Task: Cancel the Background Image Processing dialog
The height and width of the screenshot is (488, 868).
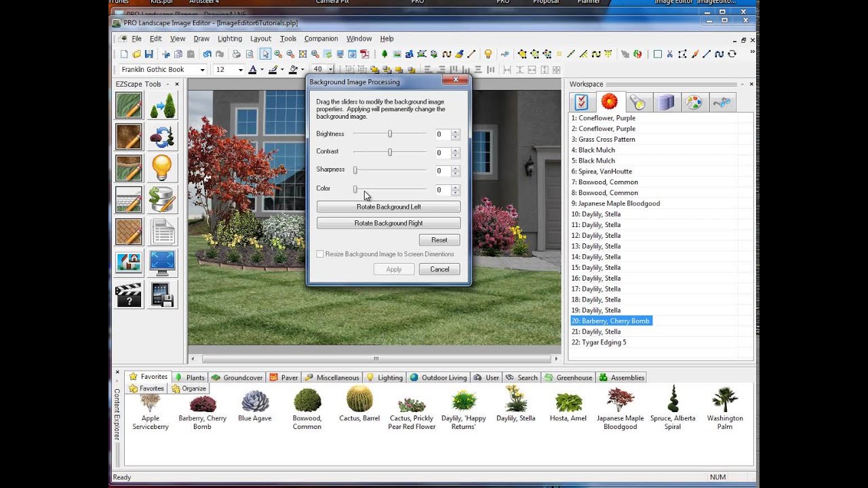Action: coord(439,269)
